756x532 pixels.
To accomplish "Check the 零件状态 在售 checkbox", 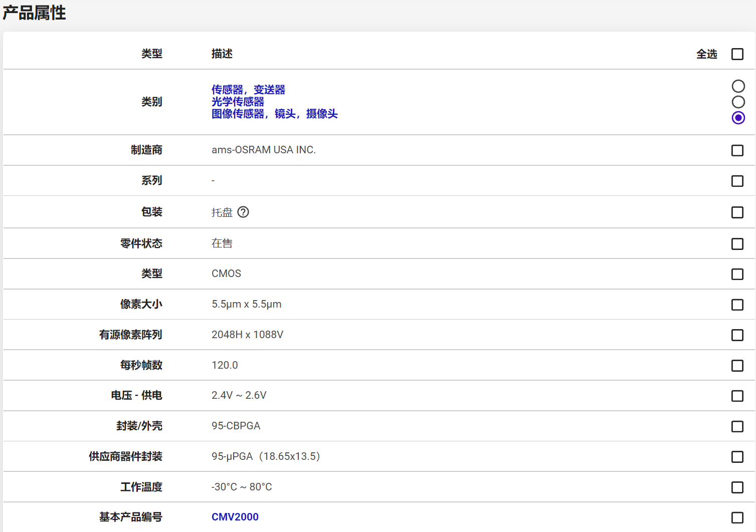I will (737, 244).
